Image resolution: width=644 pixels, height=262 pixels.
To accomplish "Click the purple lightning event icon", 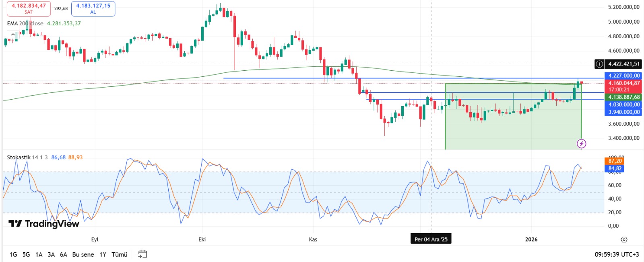I will point(581,143).
